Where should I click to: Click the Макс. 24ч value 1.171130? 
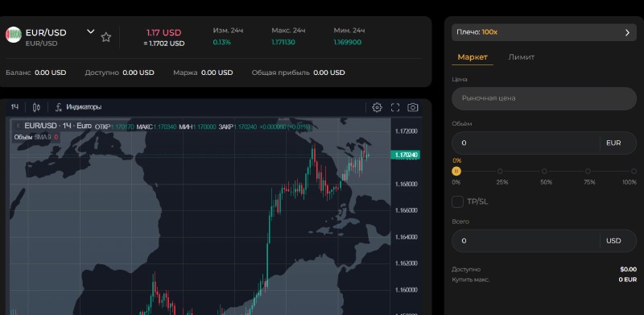point(283,43)
